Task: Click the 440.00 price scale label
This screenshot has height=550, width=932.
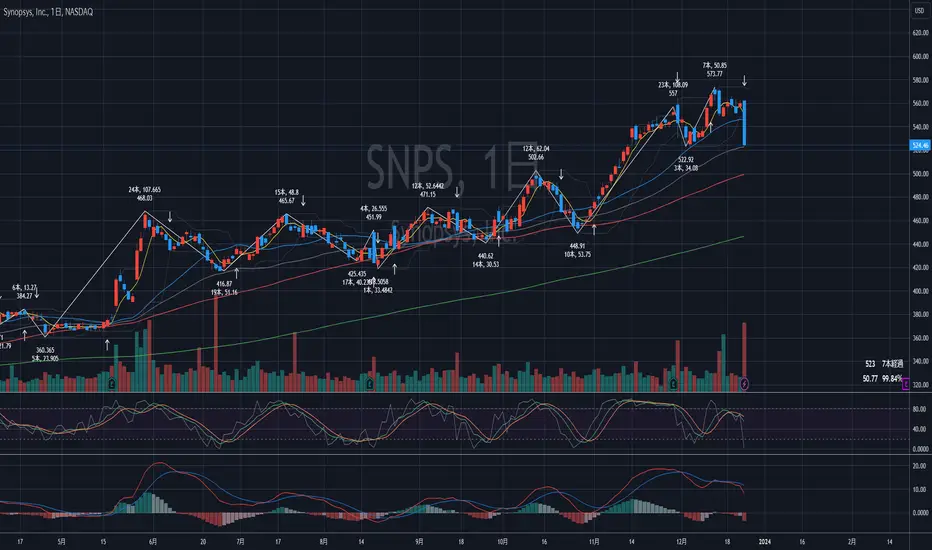Action: 920,244
